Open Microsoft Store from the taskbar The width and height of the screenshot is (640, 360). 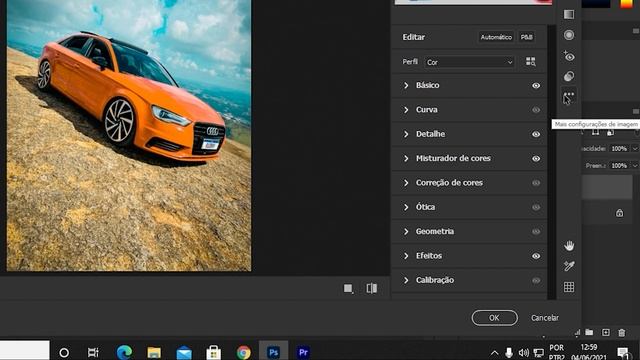point(213,352)
